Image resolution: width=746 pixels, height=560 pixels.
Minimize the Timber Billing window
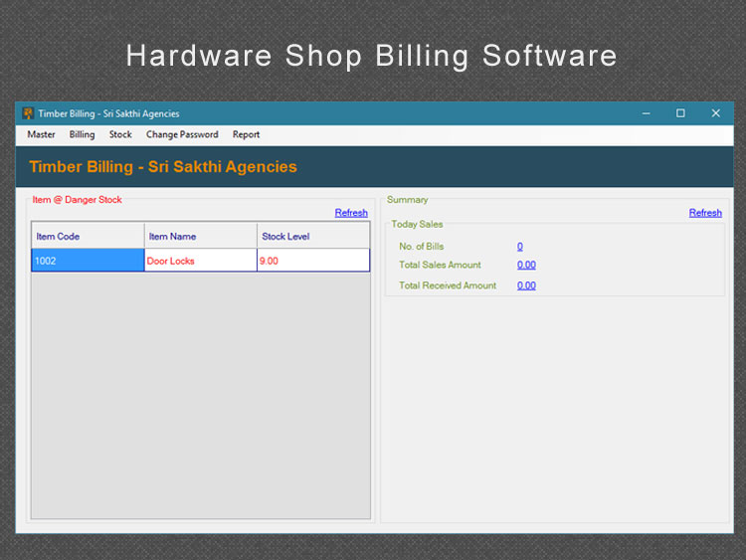[647, 113]
